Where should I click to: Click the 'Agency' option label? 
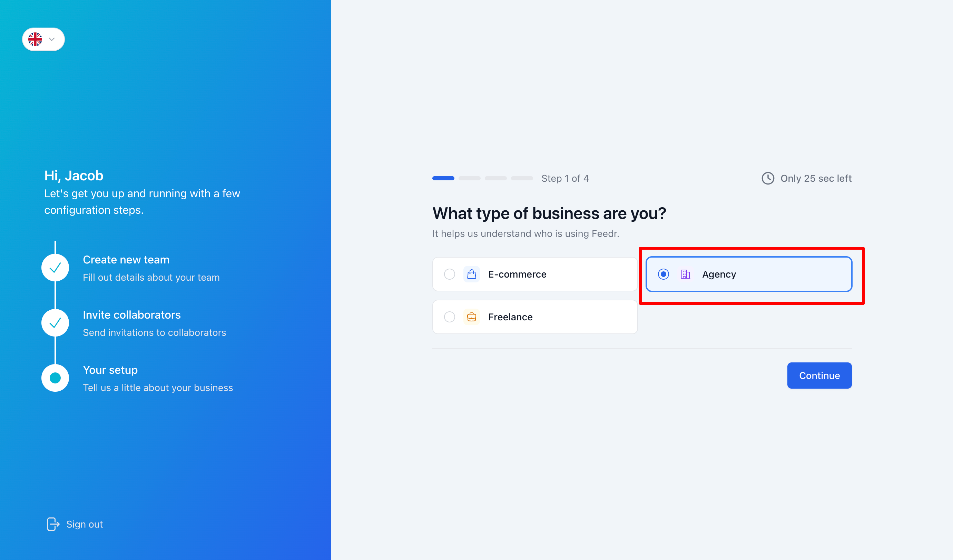719,274
